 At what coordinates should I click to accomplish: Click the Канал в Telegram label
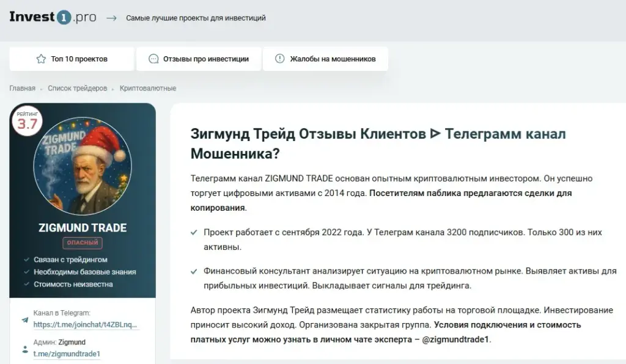tap(62, 313)
